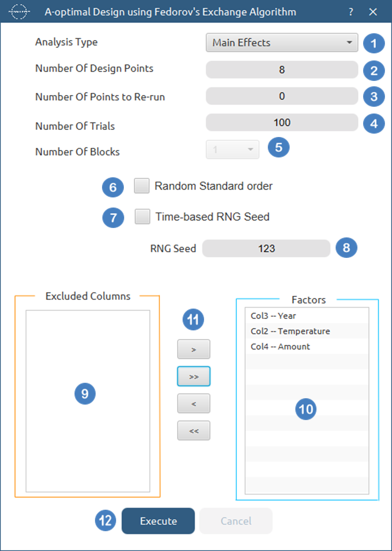The height and width of the screenshot is (551, 392).
Task: Close the A-optimal Design dialog
Action: point(373,12)
